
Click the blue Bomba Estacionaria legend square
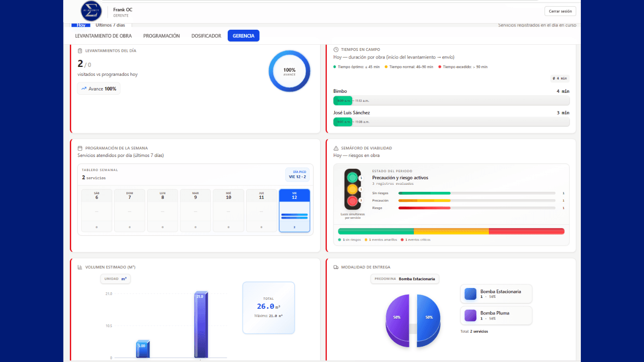[471, 294]
